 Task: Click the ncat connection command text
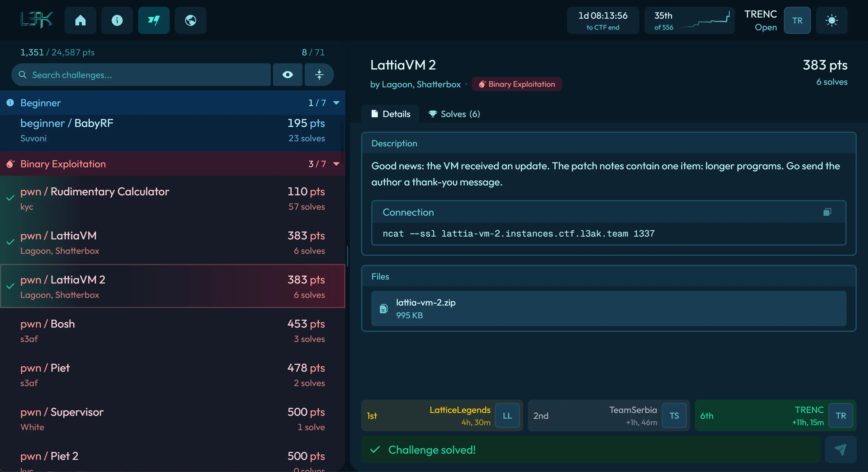click(519, 233)
